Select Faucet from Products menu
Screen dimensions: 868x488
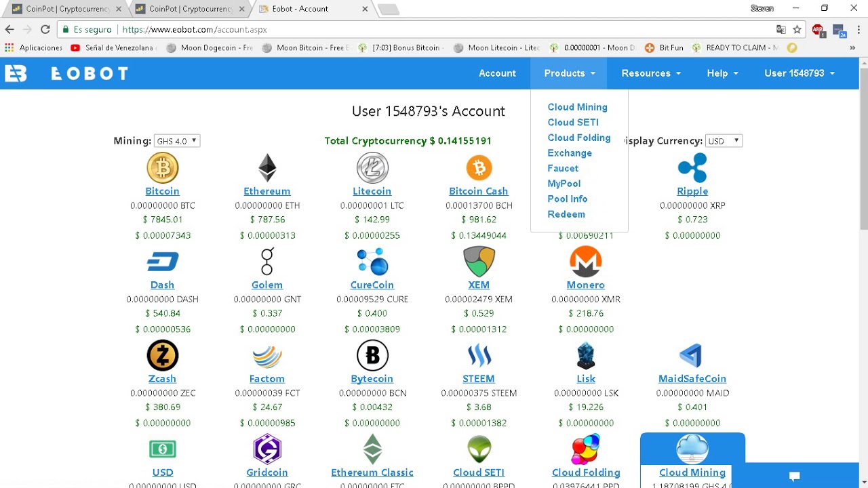pos(563,168)
